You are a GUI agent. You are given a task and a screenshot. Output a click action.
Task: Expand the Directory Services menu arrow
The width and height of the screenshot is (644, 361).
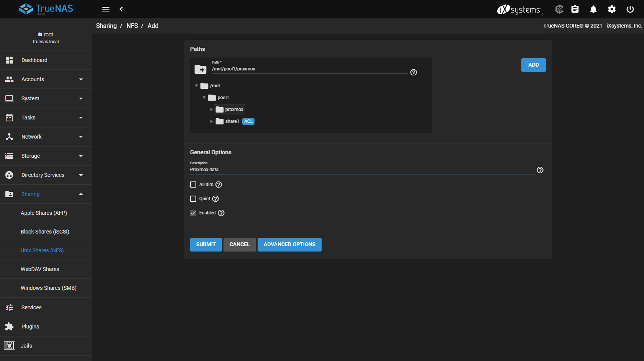tap(81, 175)
